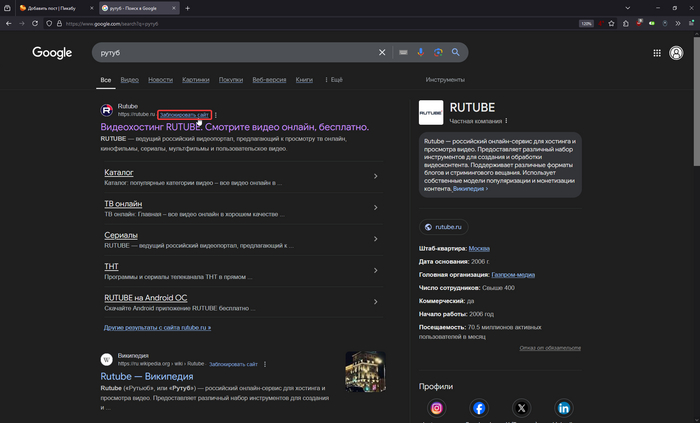Open Rutube Instagram profile

click(x=436, y=408)
